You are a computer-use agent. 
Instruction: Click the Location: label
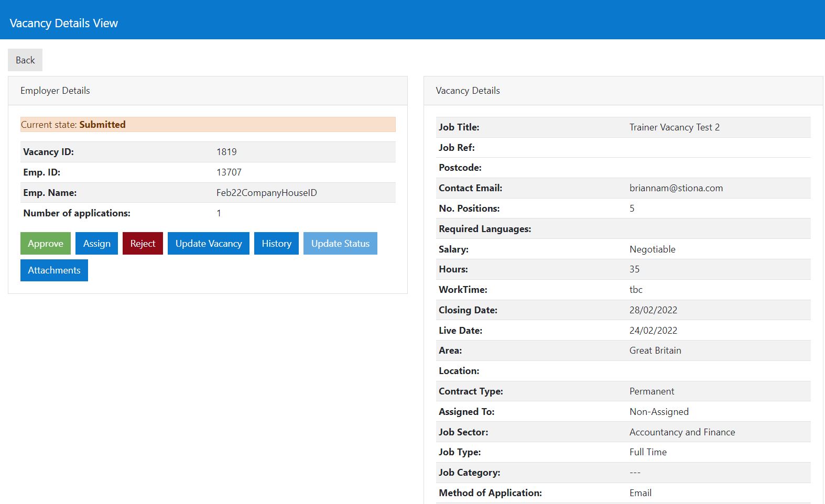(x=459, y=371)
